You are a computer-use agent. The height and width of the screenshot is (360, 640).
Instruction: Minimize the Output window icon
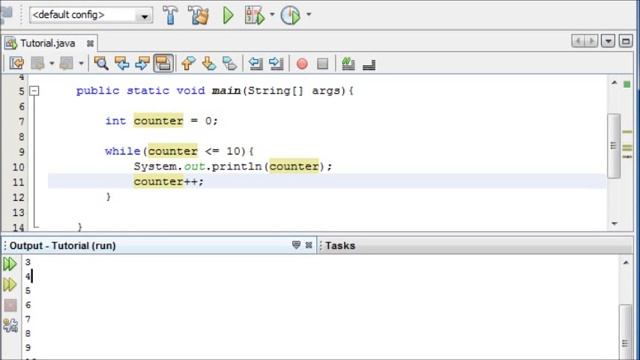pos(296,245)
